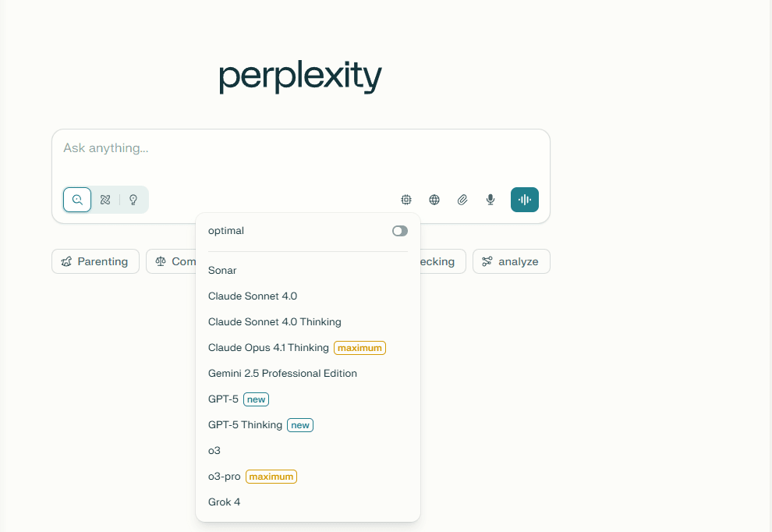The height and width of the screenshot is (532, 772).
Task: Click the Claude Sonnet 4.0 menu entry
Action: [x=253, y=296]
